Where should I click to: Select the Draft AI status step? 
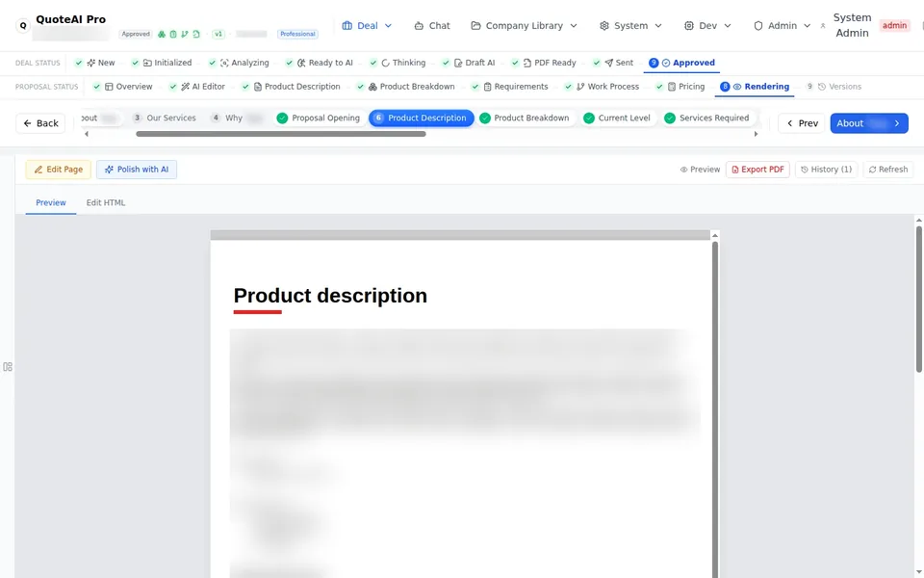(469, 63)
